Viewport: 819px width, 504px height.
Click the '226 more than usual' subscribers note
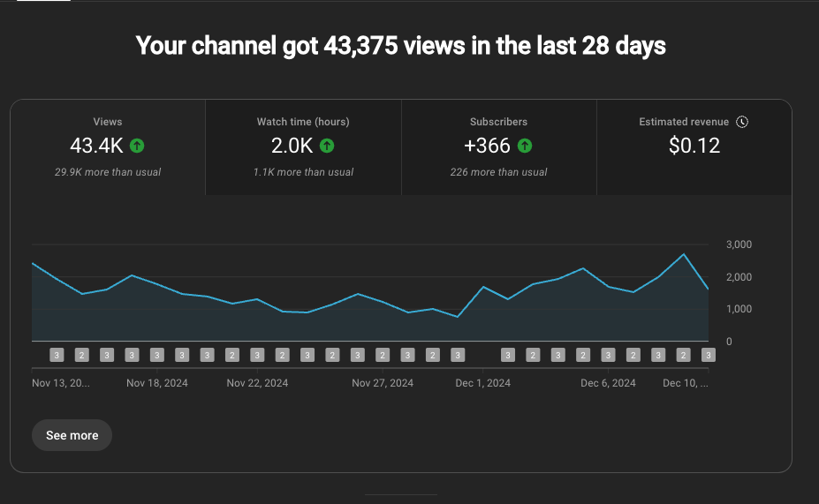click(498, 172)
